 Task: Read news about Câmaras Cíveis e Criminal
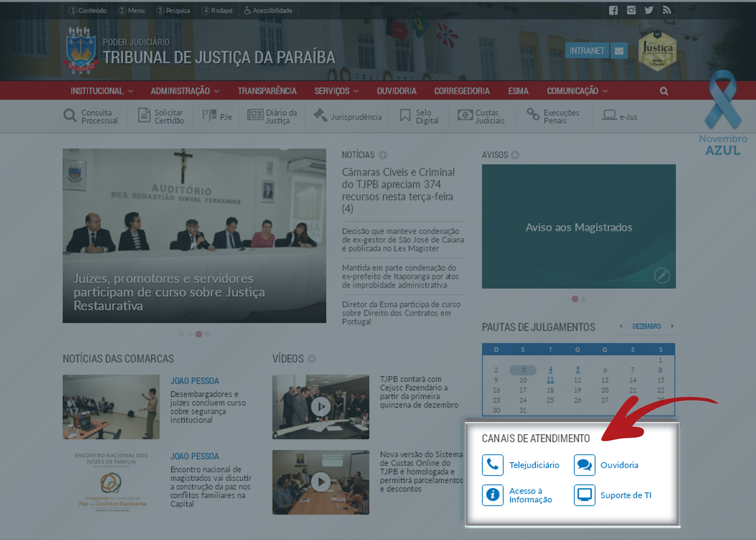pos(398,190)
